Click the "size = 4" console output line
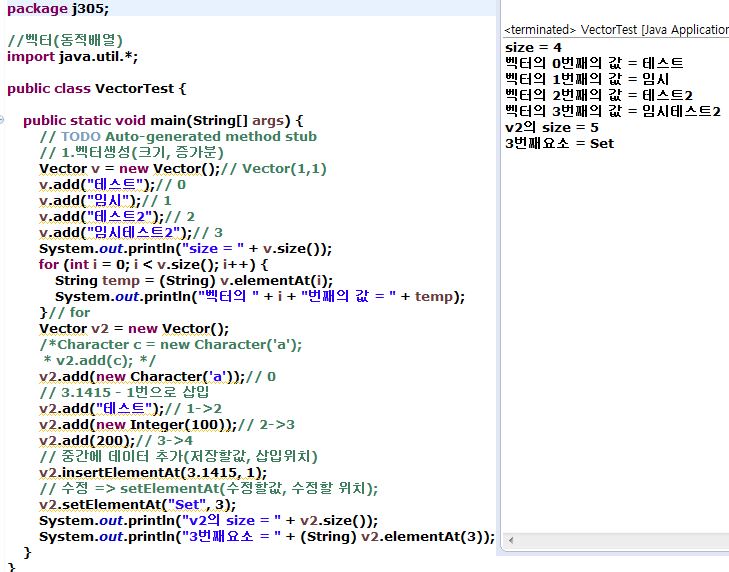Screen dimensions: 729x572 [x=533, y=47]
